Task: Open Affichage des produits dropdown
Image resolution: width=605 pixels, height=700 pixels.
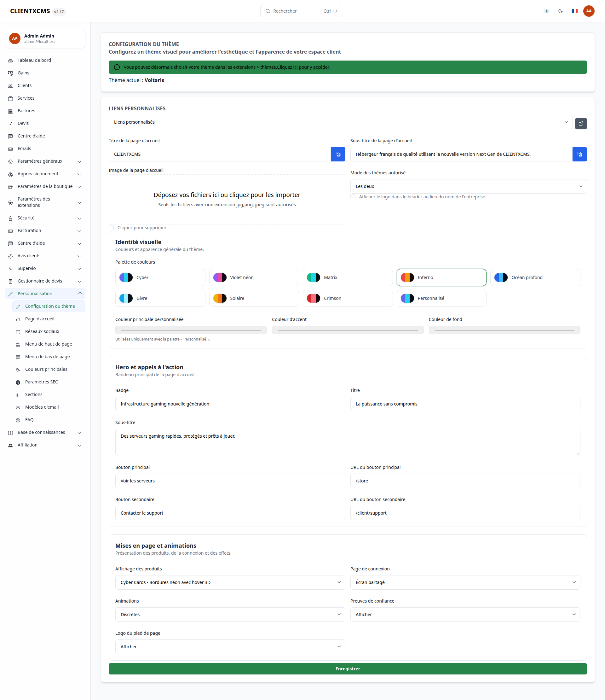Action: pos(230,582)
